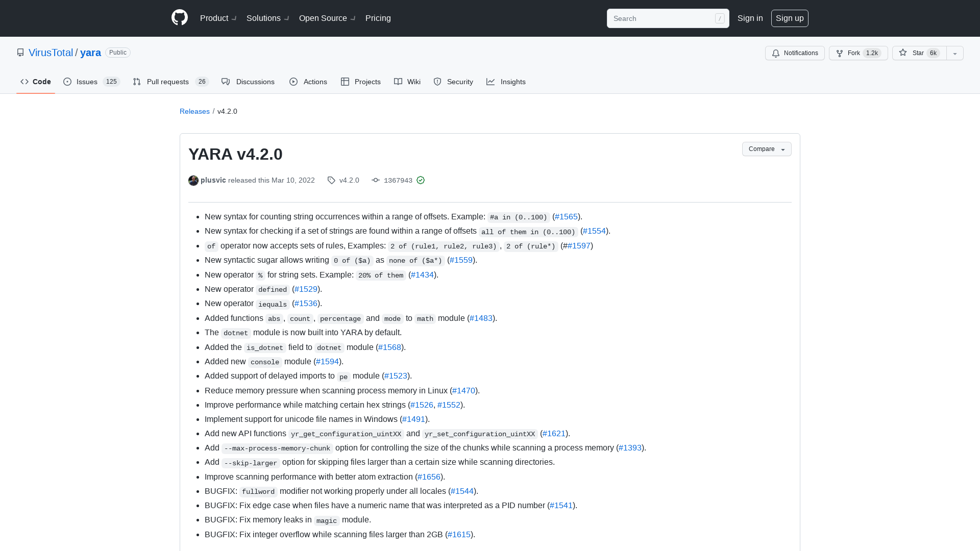Click the 1.2k fork count

[872, 53]
